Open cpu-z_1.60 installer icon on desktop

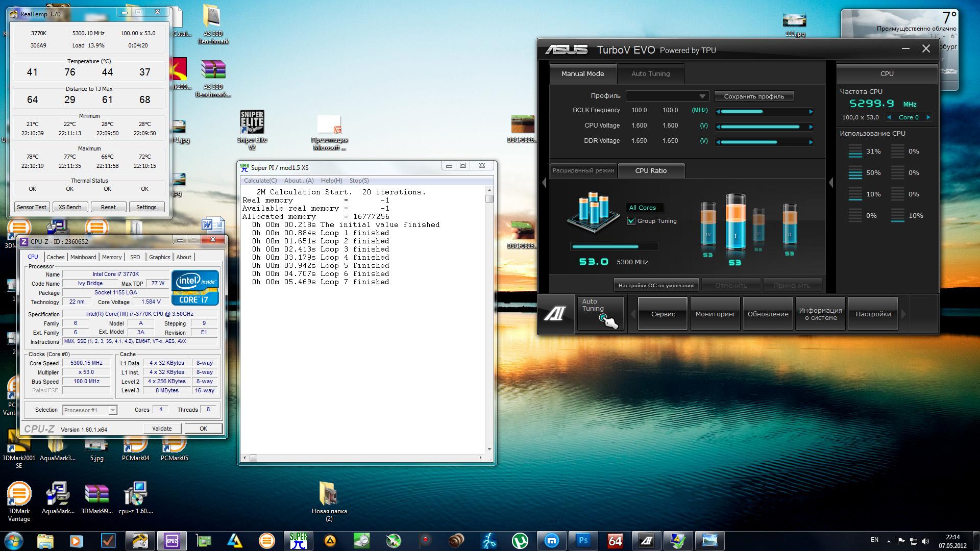[x=135, y=497]
